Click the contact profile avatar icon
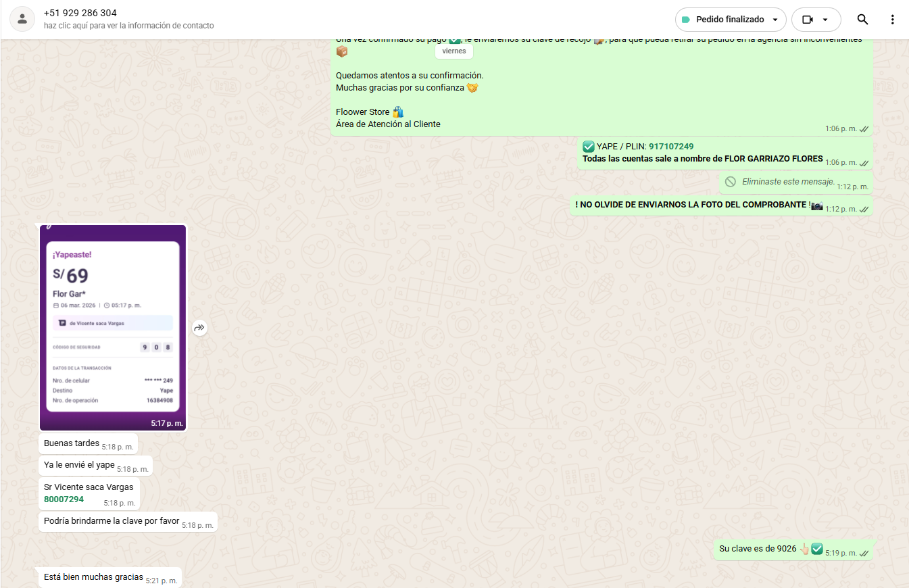Image resolution: width=909 pixels, height=588 pixels. coord(22,20)
